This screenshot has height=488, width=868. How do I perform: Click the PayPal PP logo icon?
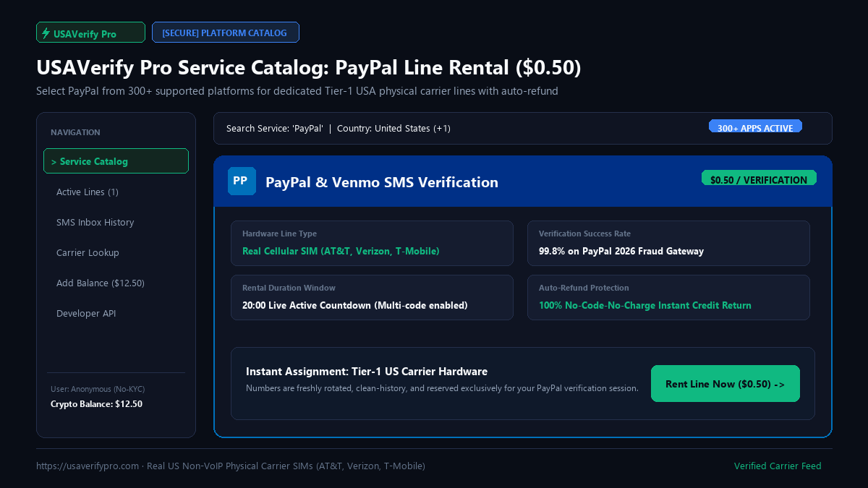[x=242, y=181]
